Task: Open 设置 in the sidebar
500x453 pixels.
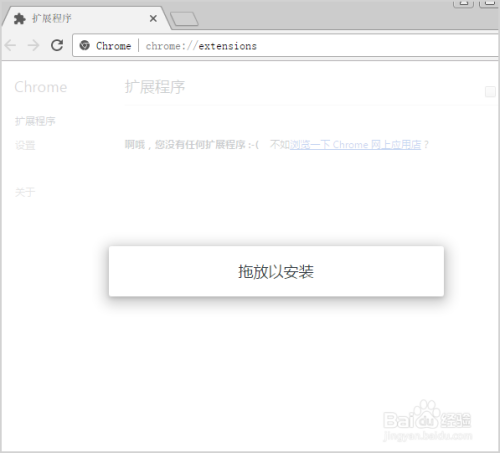Action: pyautogui.click(x=25, y=145)
